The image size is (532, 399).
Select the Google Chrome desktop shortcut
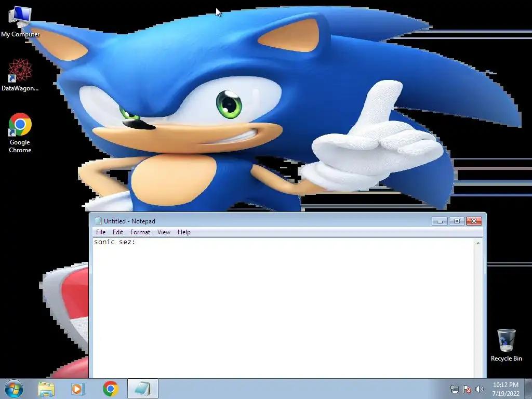click(20, 133)
